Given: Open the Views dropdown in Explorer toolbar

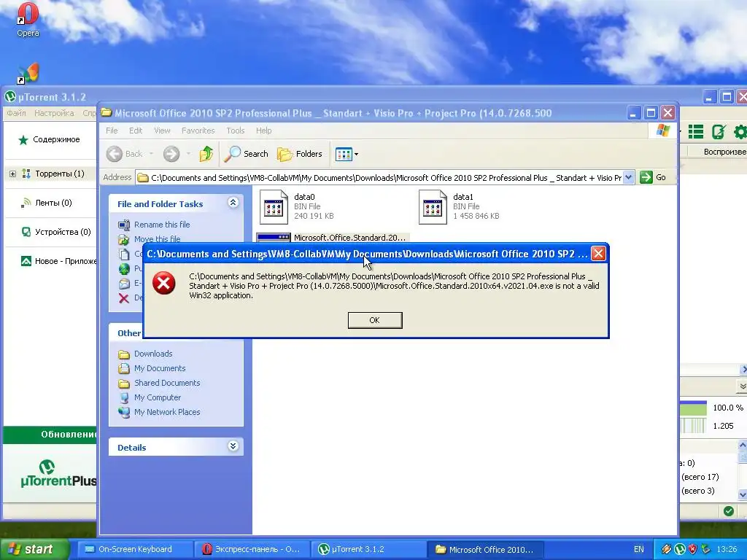Looking at the screenshot, I should [347, 154].
